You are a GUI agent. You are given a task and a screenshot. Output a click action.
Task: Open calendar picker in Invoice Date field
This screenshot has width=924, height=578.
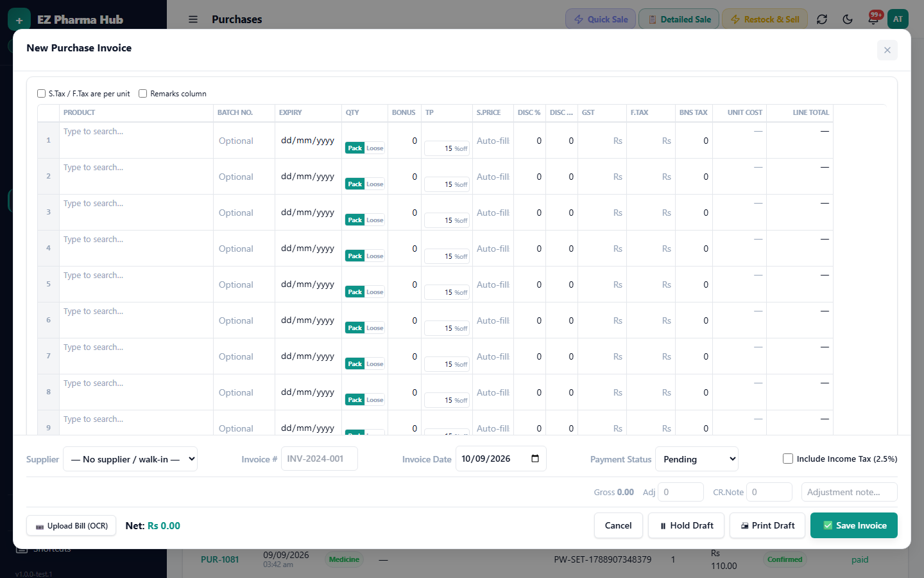[535, 459]
